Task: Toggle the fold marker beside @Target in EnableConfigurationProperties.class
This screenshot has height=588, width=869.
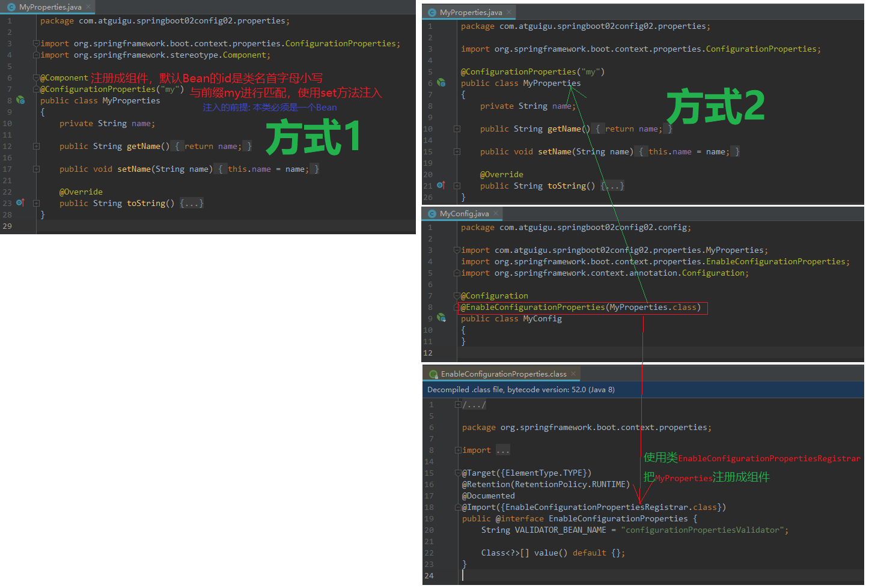Action: [458, 473]
